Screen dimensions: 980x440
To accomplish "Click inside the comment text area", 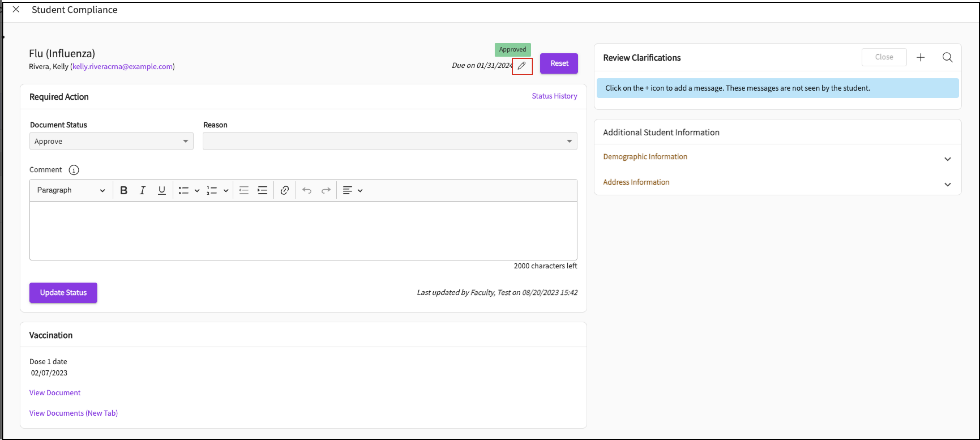I will click(303, 231).
